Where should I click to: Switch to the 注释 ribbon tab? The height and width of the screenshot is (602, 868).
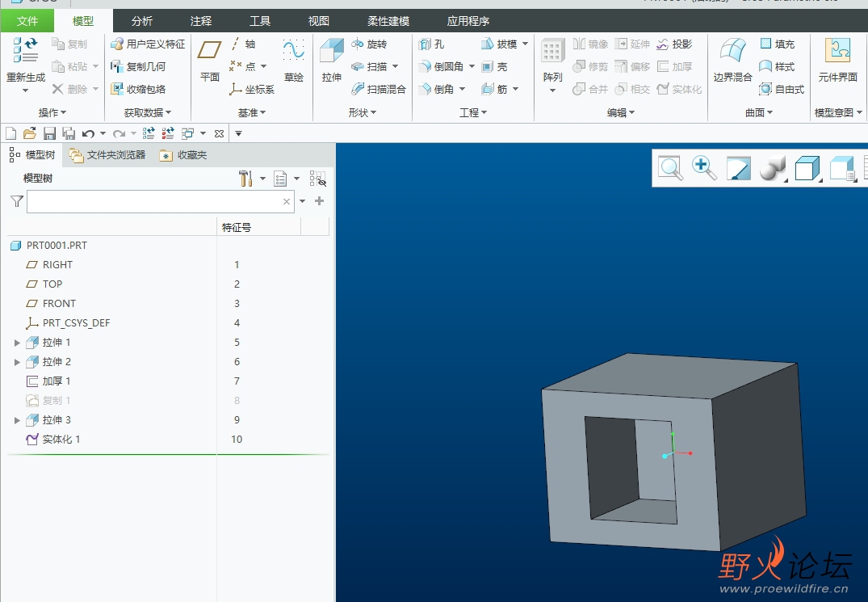pos(200,21)
